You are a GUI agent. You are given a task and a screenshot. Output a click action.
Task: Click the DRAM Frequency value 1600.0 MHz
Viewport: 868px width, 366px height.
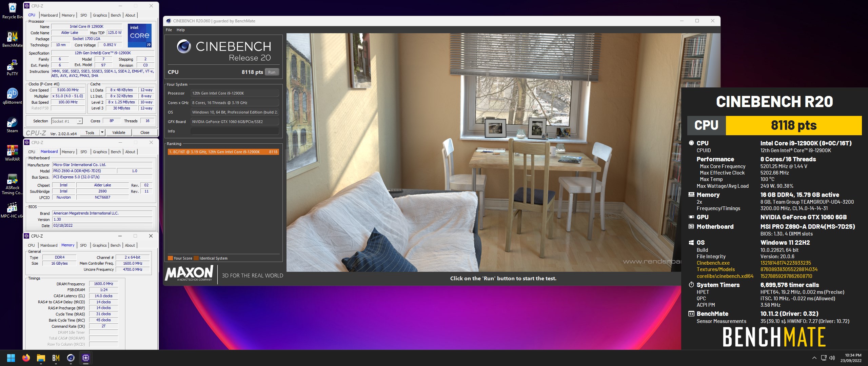103,284
